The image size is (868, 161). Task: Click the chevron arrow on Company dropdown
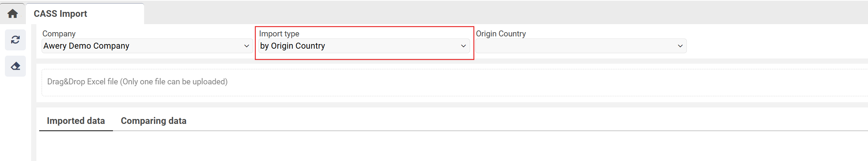tap(246, 46)
